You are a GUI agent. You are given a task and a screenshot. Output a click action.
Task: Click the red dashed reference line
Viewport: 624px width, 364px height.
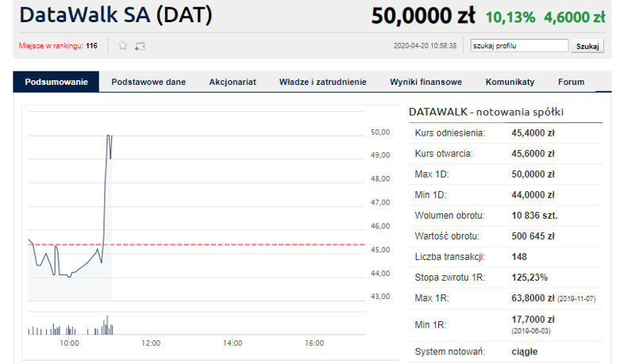coord(197,244)
